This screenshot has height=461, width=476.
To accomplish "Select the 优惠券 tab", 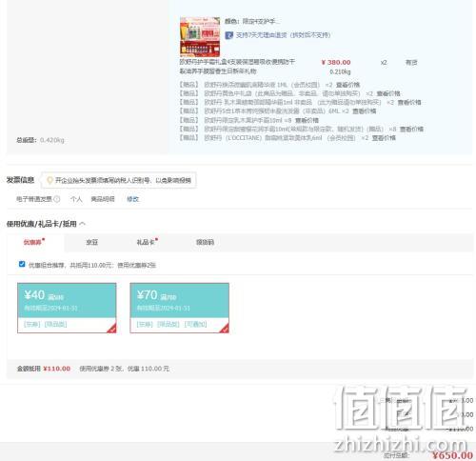I will (x=32, y=242).
